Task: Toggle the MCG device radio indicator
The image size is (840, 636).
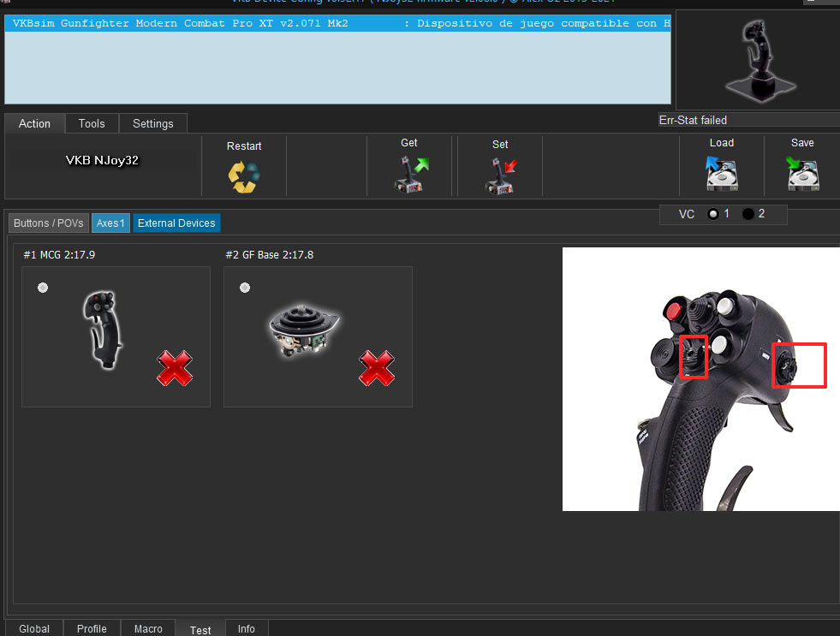Action: (43, 288)
